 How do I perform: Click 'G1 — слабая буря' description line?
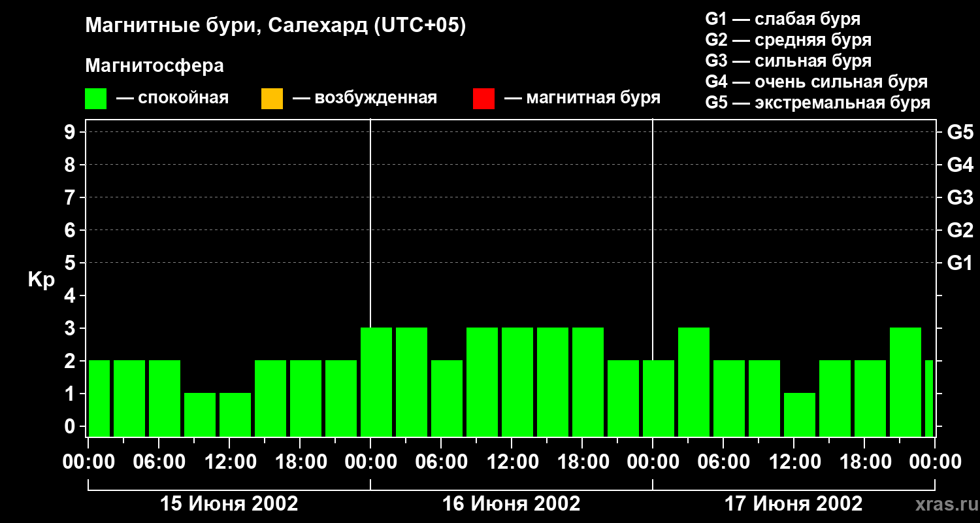click(783, 19)
